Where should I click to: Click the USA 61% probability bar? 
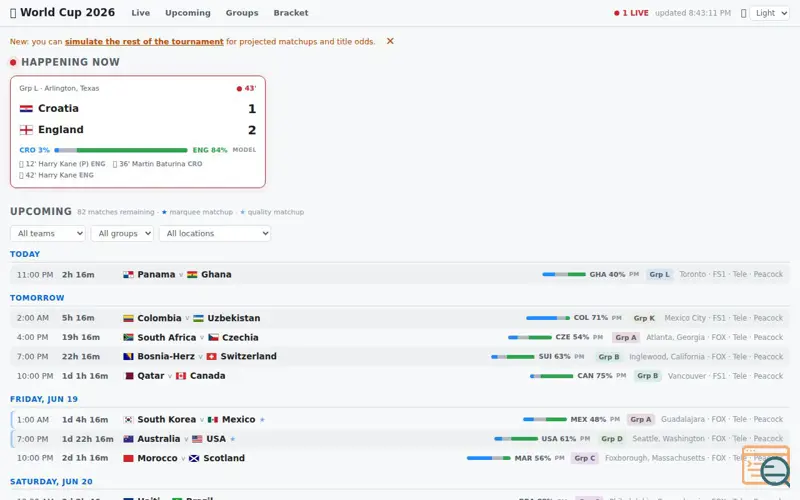coord(516,439)
